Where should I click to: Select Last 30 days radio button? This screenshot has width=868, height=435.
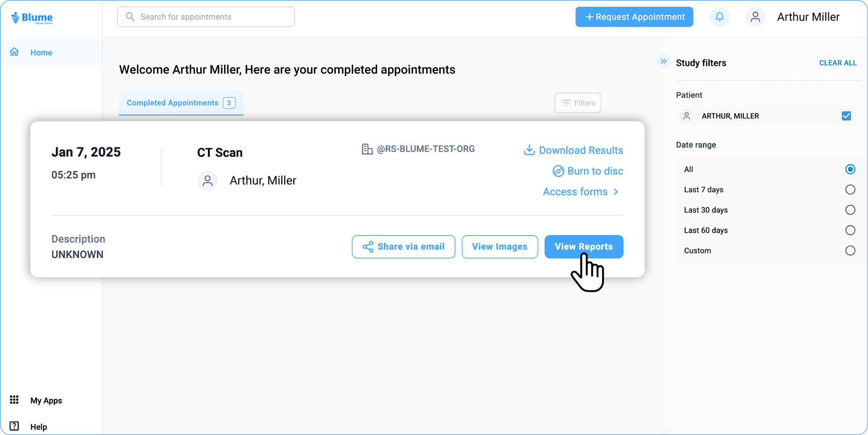tap(850, 210)
